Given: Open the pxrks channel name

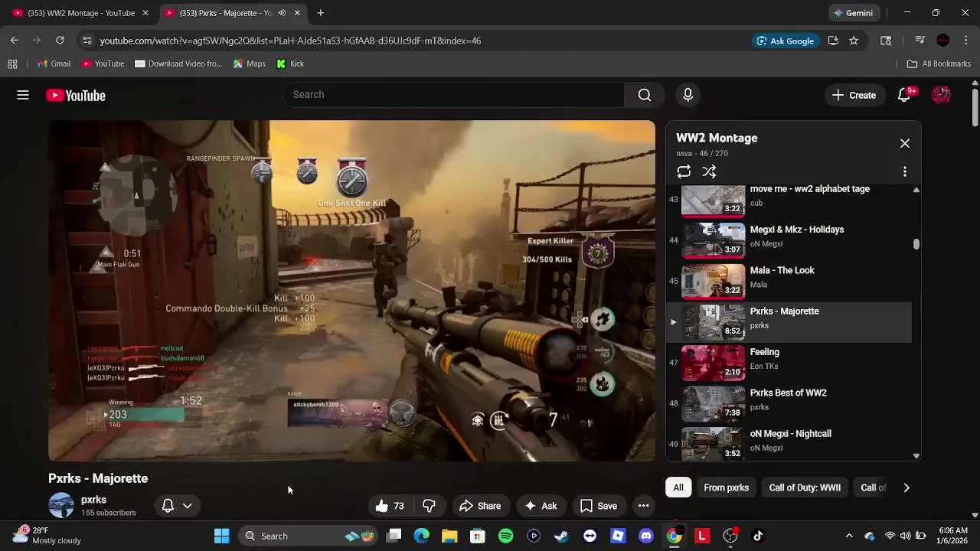Looking at the screenshot, I should tap(93, 500).
